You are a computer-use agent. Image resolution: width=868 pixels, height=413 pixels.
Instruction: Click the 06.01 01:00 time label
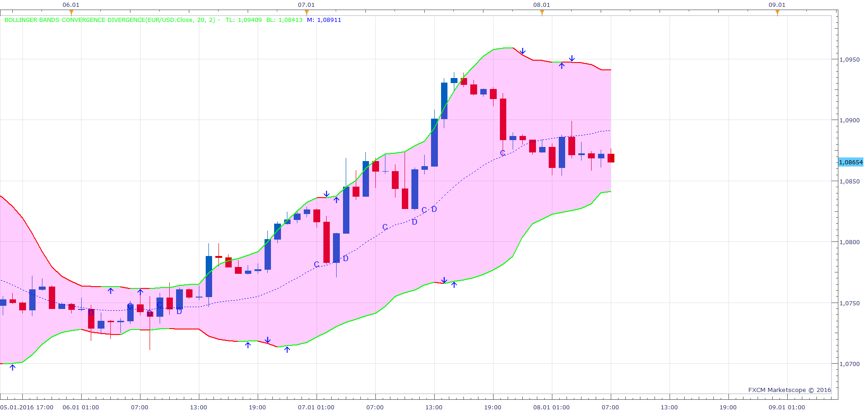pyautogui.click(x=81, y=407)
